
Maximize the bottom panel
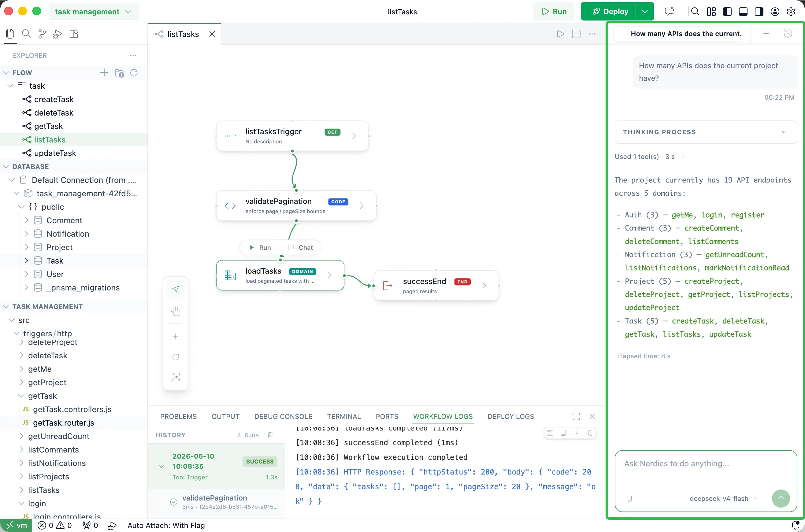576,416
